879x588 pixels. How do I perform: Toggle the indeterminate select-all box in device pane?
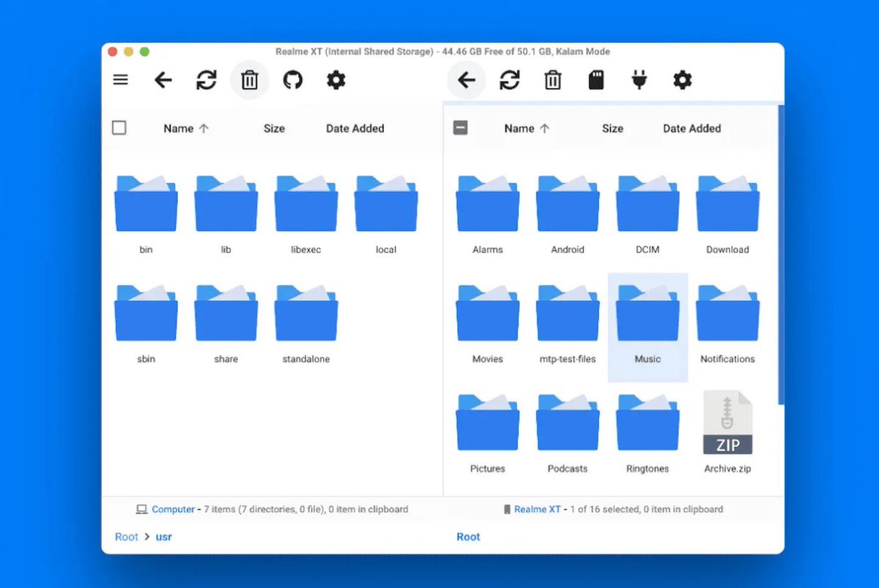click(461, 128)
